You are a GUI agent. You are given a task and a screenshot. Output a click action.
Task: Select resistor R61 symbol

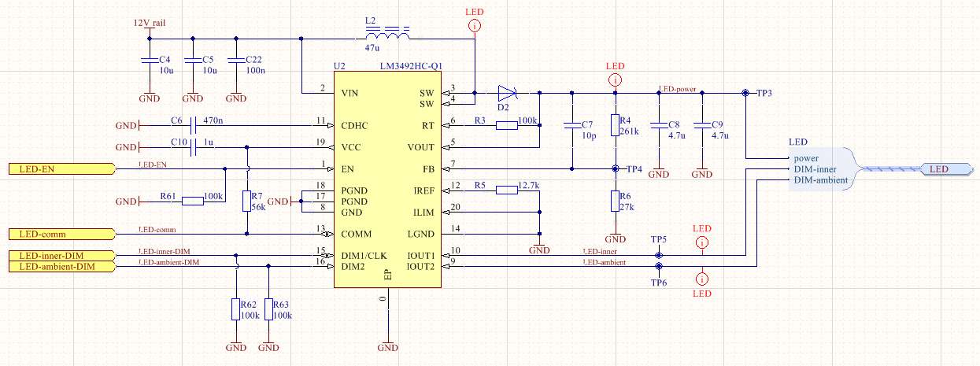pos(193,201)
